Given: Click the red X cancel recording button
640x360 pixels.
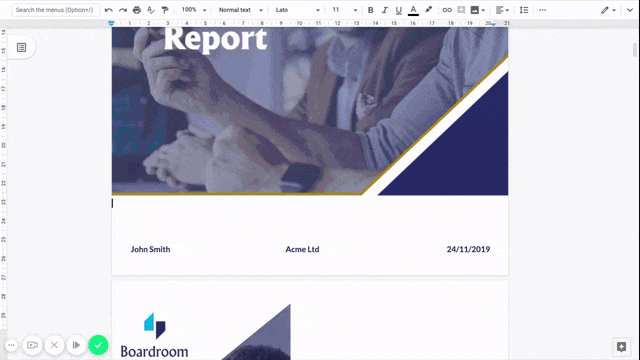Looking at the screenshot, I should pos(54,345).
